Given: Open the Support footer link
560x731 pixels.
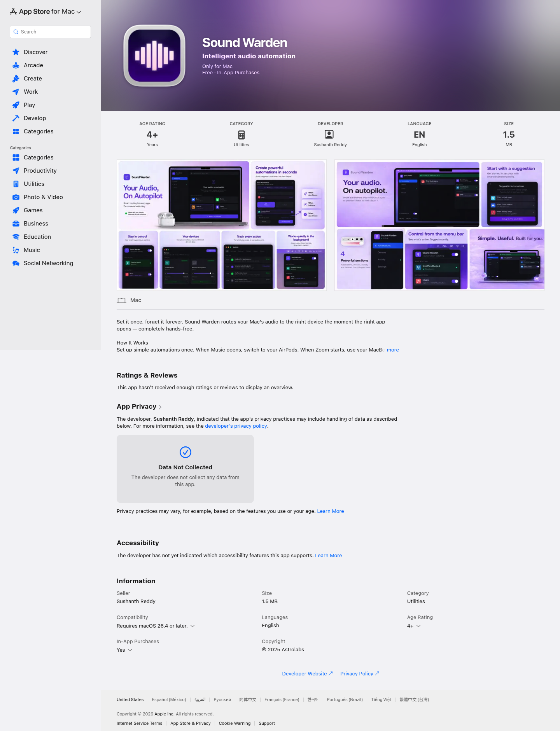Looking at the screenshot, I should click(x=267, y=724).
